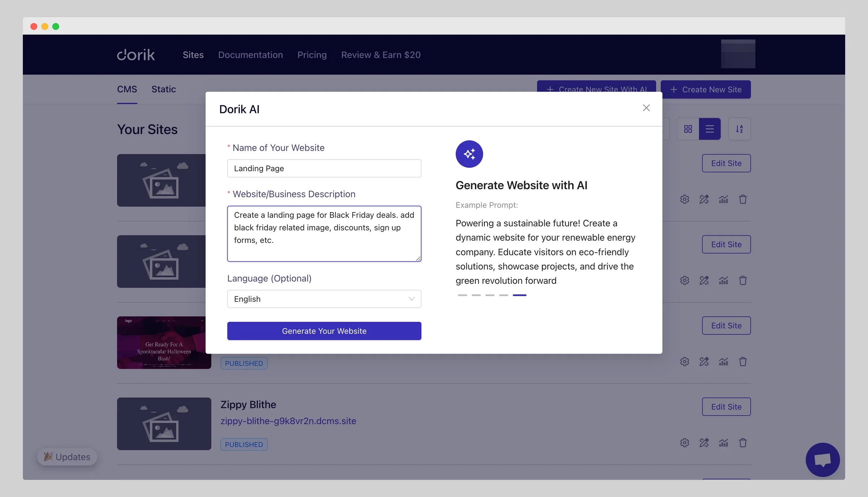Open the design tools icon for the Halloween site
The height and width of the screenshot is (497, 868).
[x=704, y=362]
